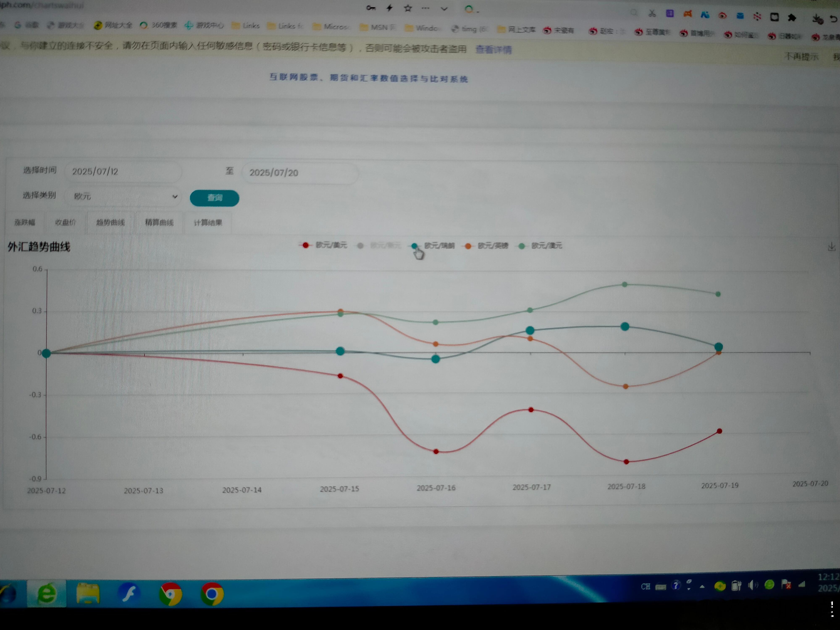Click the chart download icon
This screenshot has height=630, width=840.
coord(832,247)
